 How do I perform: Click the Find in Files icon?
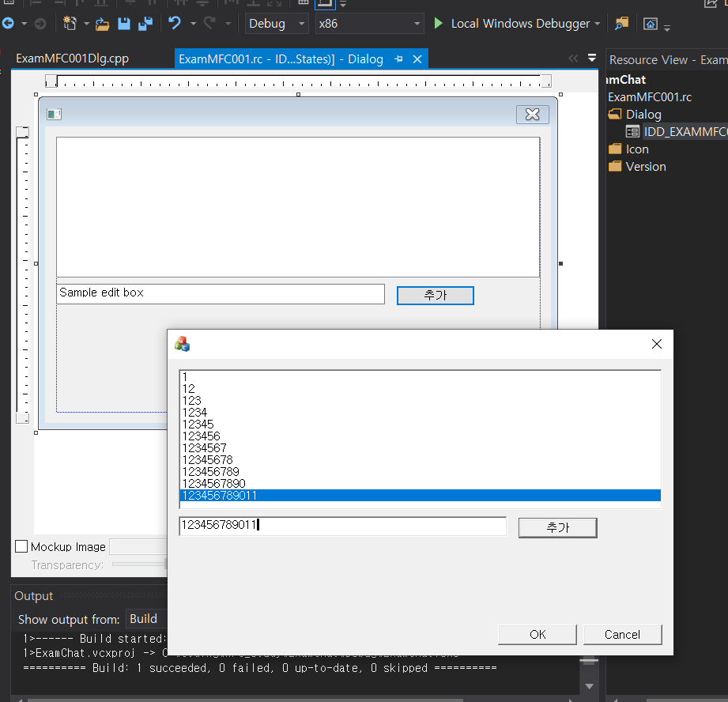point(621,23)
